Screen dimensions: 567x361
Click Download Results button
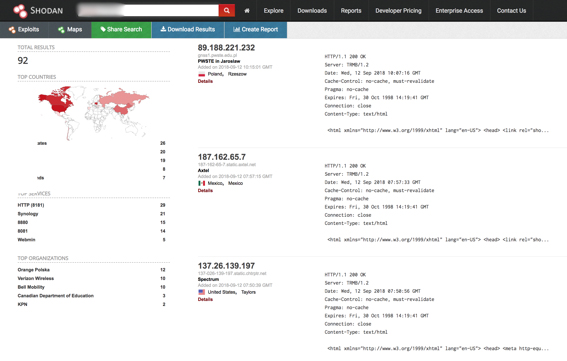point(188,30)
